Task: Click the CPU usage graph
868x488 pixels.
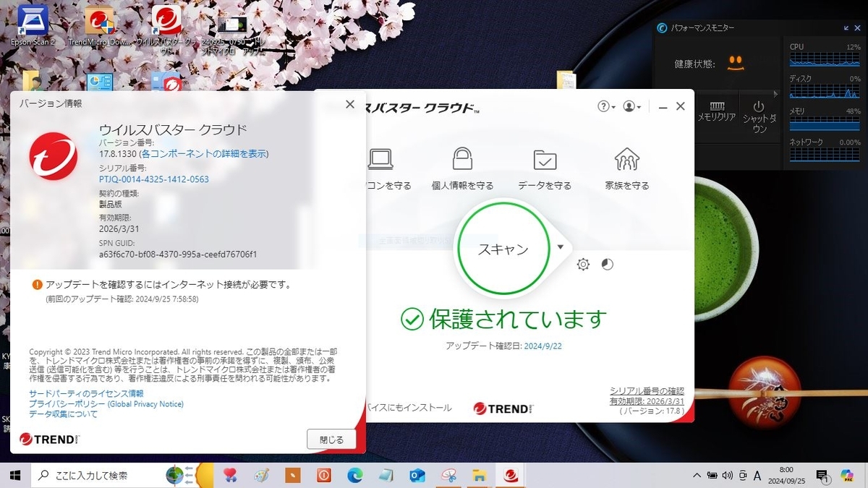Action: coord(825,60)
